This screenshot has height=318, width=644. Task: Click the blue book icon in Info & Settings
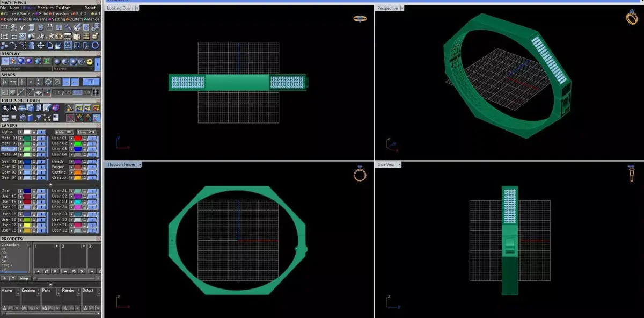tap(30, 118)
